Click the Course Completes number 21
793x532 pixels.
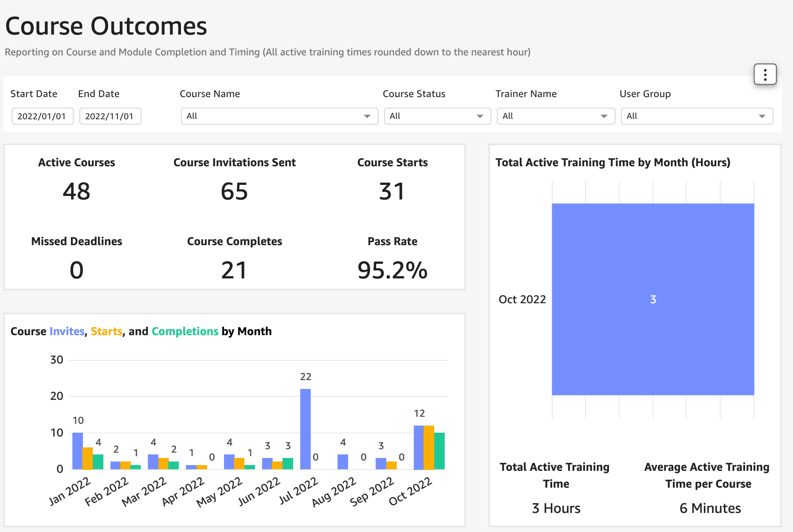234,270
